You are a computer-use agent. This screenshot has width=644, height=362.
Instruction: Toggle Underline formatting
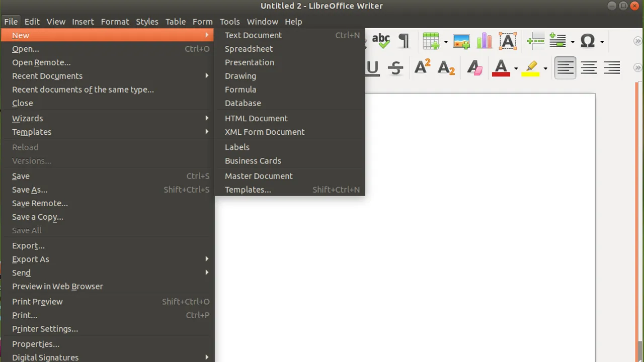372,68
